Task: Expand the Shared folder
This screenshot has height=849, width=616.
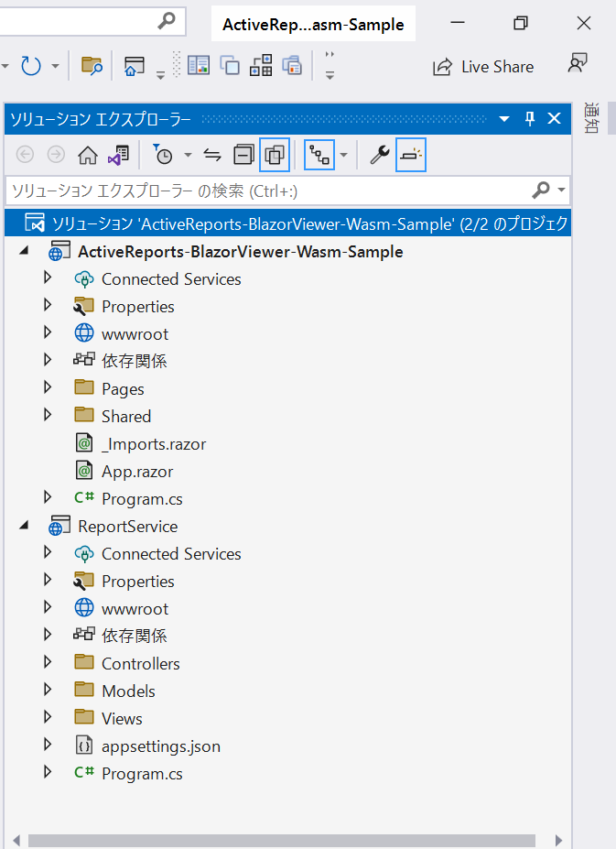Action: click(x=48, y=415)
